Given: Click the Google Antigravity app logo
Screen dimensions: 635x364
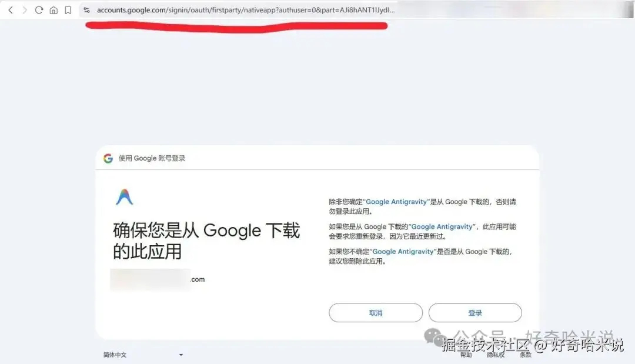Looking at the screenshot, I should click(x=124, y=197).
